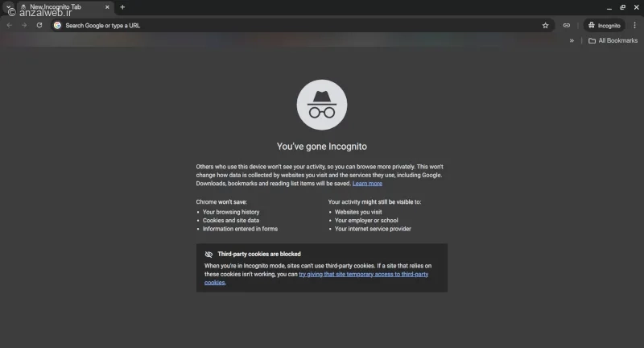Expand the tab search dropdown arrow

tap(8, 7)
